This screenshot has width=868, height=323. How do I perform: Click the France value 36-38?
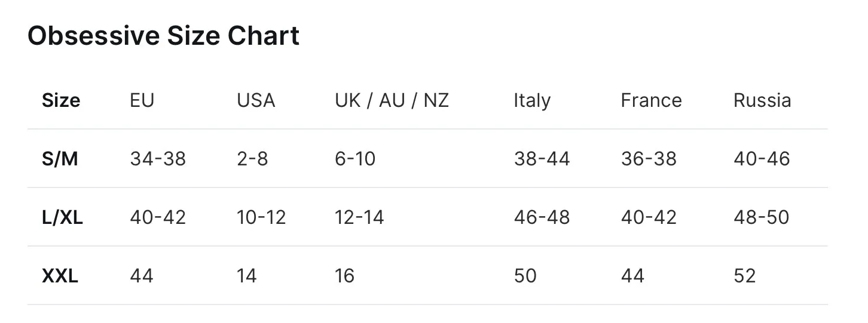pos(649,159)
